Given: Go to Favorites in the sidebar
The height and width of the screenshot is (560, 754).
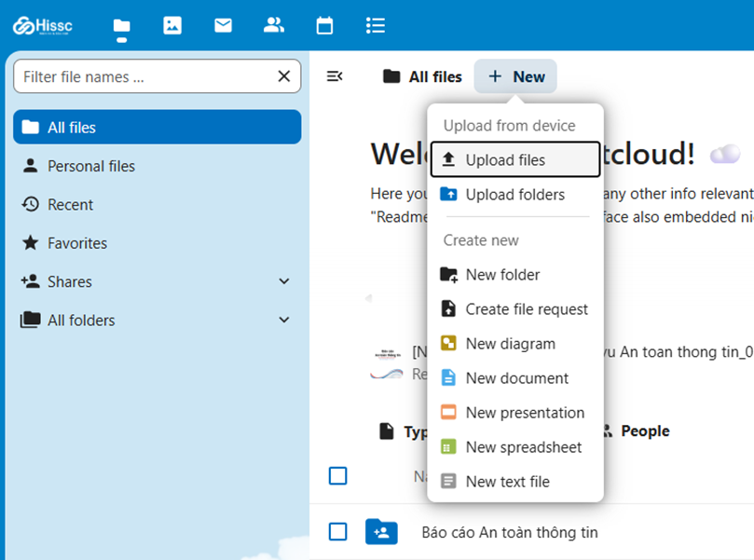Looking at the screenshot, I should (77, 243).
